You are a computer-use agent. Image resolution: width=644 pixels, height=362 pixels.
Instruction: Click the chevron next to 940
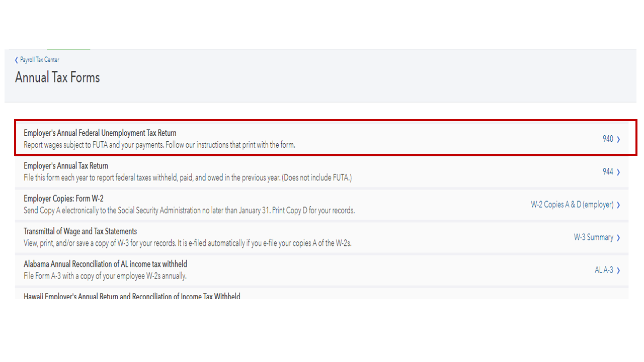point(618,139)
